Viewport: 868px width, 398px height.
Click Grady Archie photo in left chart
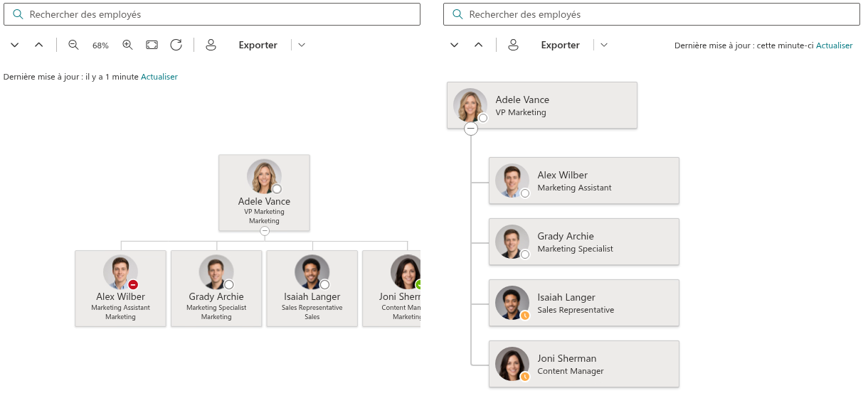[x=216, y=272]
